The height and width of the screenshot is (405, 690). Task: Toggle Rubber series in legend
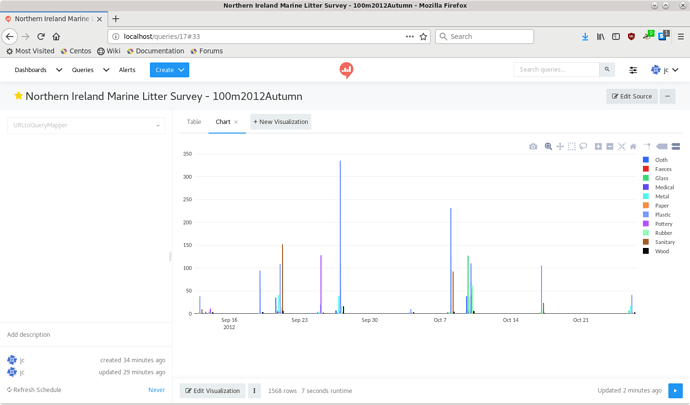657,233
